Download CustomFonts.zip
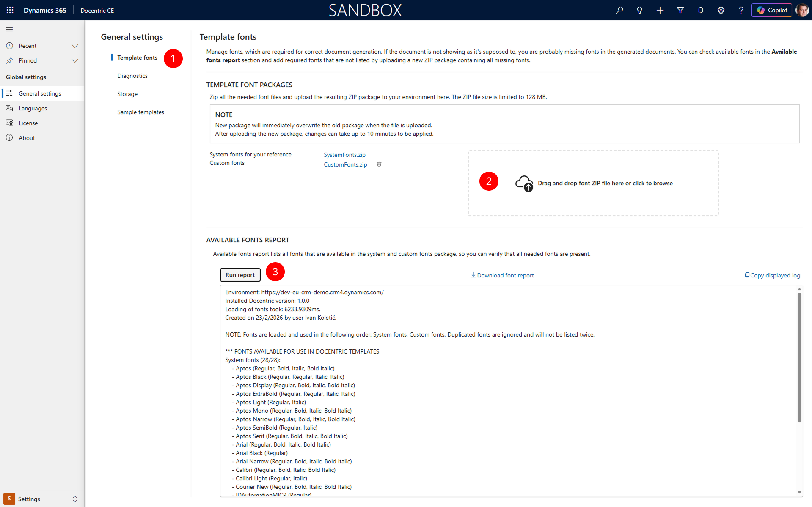This screenshot has width=812, height=507. coord(345,164)
